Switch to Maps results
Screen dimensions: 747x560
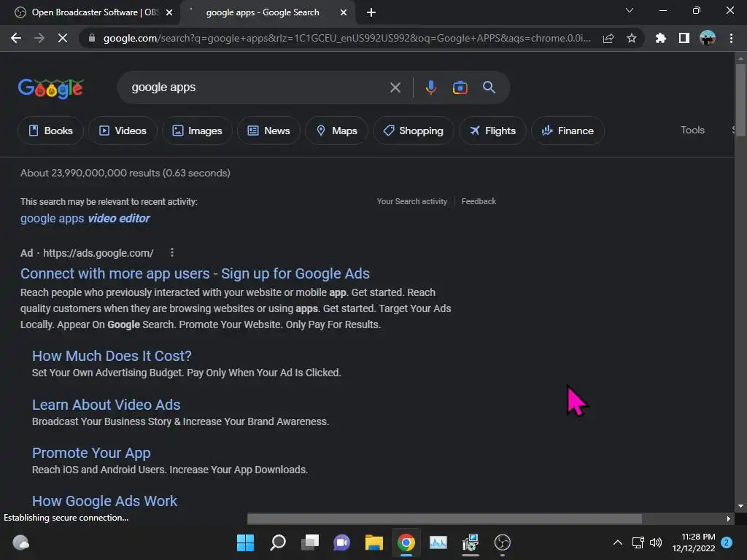click(x=336, y=131)
